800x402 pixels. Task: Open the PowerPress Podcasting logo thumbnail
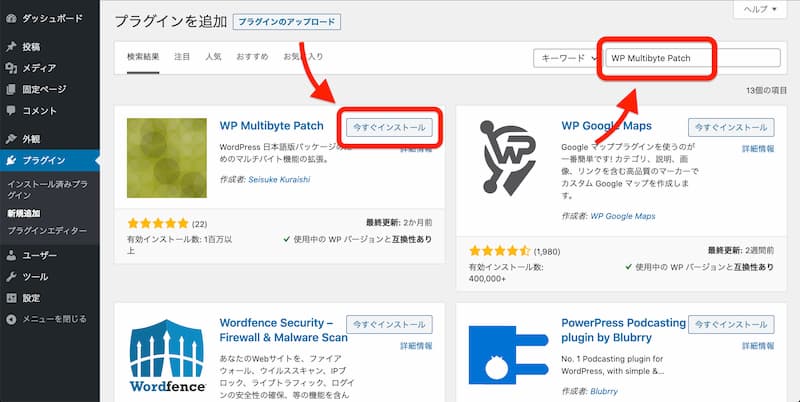509,356
